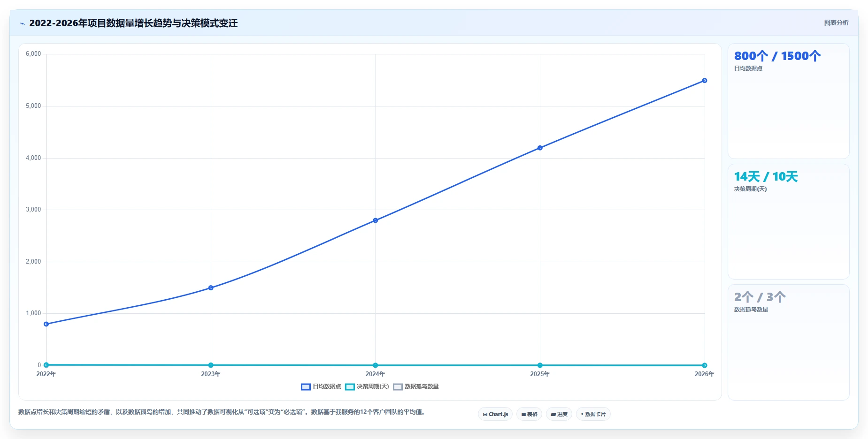Click the blue 日均数据点 legend swatch
The width and height of the screenshot is (868, 439).
pyautogui.click(x=306, y=387)
